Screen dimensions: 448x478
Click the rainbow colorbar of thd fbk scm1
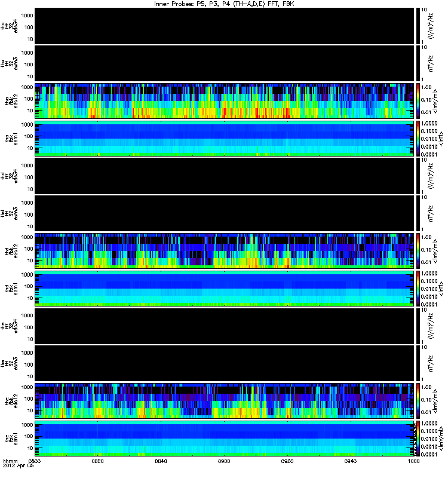418,289
